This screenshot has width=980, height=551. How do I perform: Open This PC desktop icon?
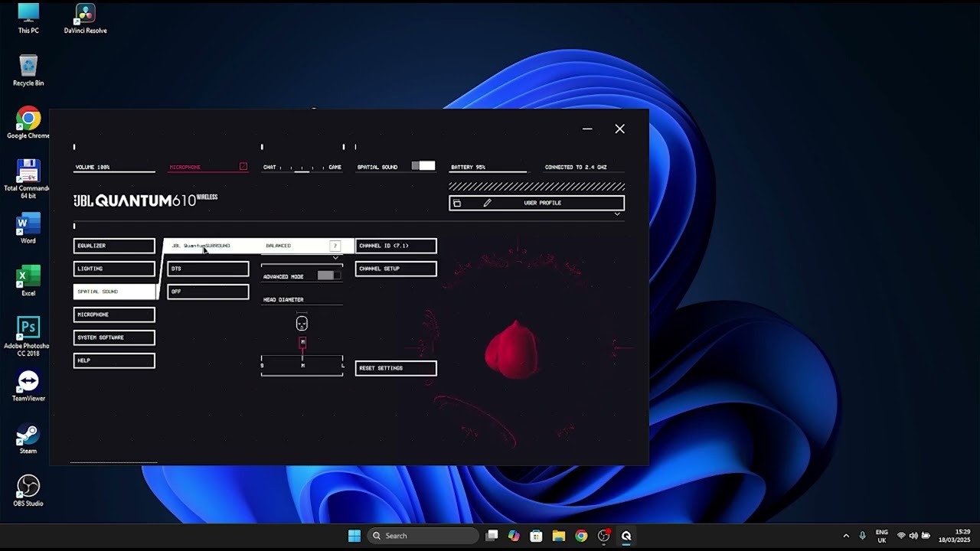(28, 18)
